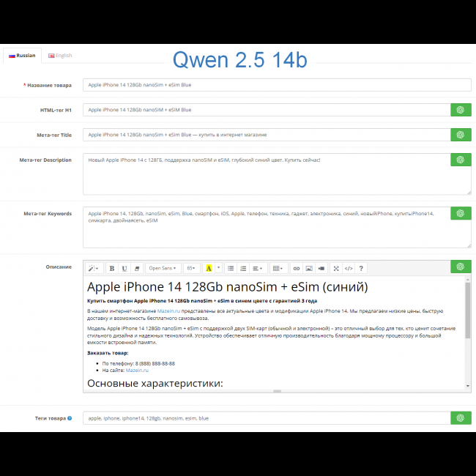Click the AI generate button for Мета-тег Keywords
Screen dimensions: 476x476
point(461,213)
